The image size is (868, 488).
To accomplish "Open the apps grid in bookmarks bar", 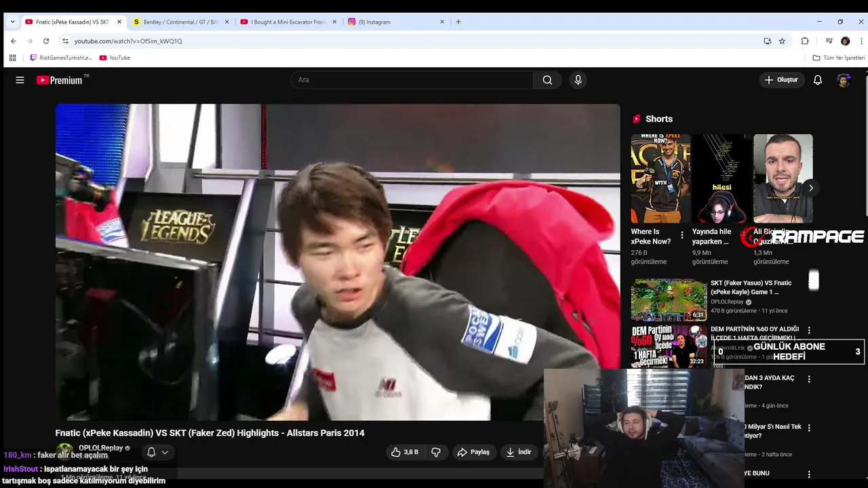I will [12, 58].
